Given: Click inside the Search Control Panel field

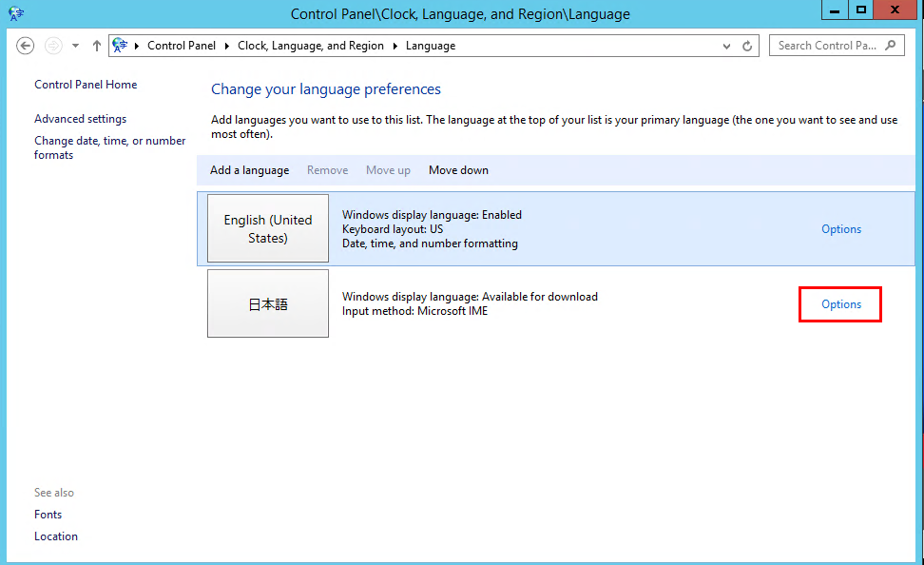Looking at the screenshot, I should [827, 46].
